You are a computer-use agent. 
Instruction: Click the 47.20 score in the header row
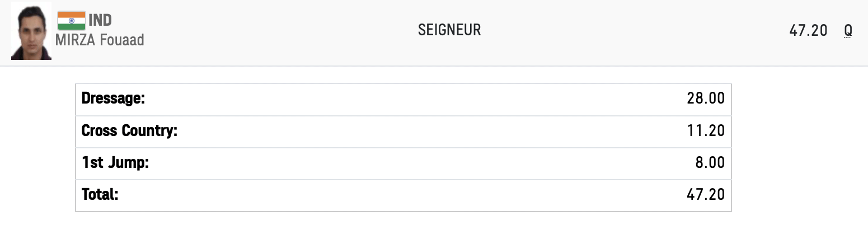[808, 31]
